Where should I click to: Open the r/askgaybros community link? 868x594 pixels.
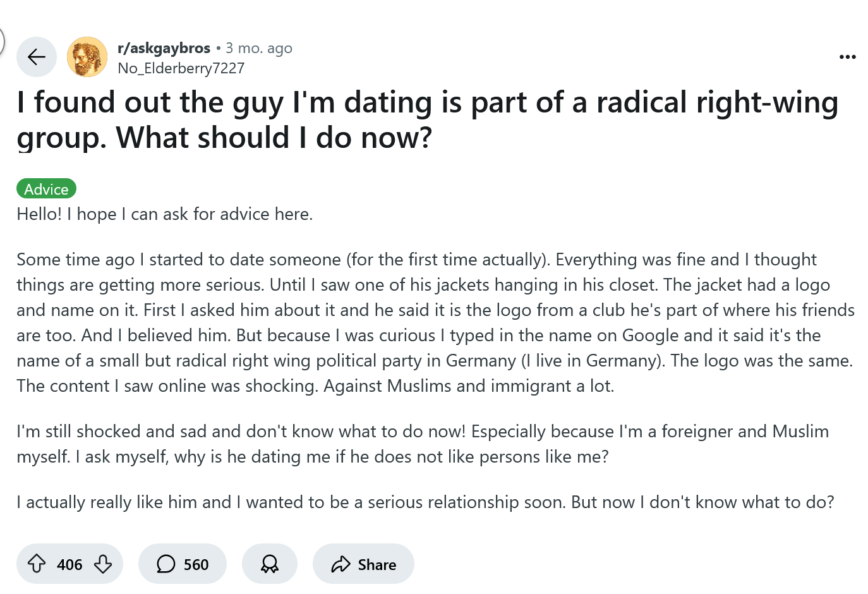[x=164, y=48]
